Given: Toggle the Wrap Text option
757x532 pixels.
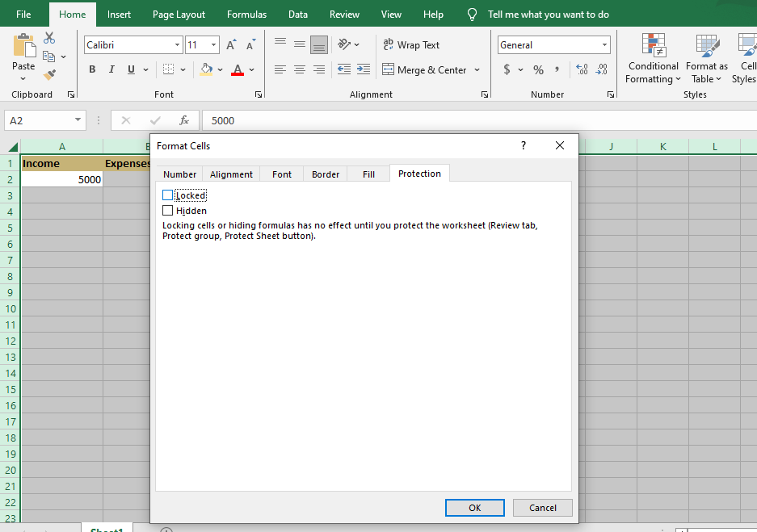Looking at the screenshot, I should coord(410,45).
